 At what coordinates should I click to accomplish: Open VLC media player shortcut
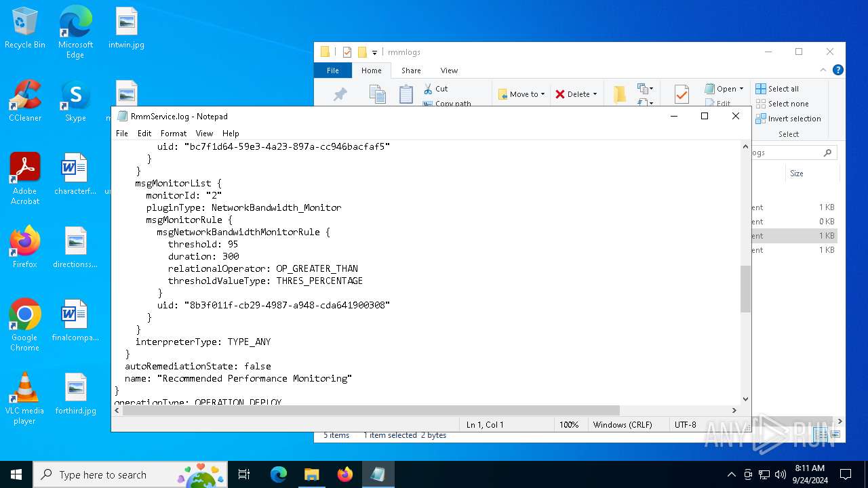[25, 399]
